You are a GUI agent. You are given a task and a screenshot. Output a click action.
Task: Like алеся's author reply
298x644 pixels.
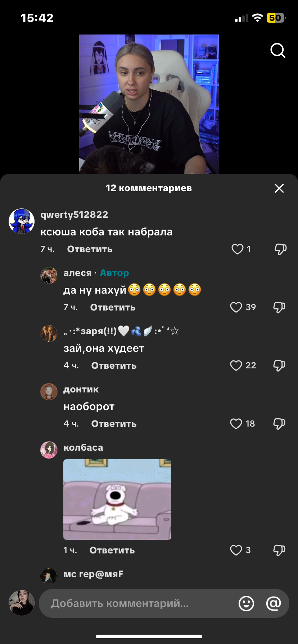tap(236, 307)
